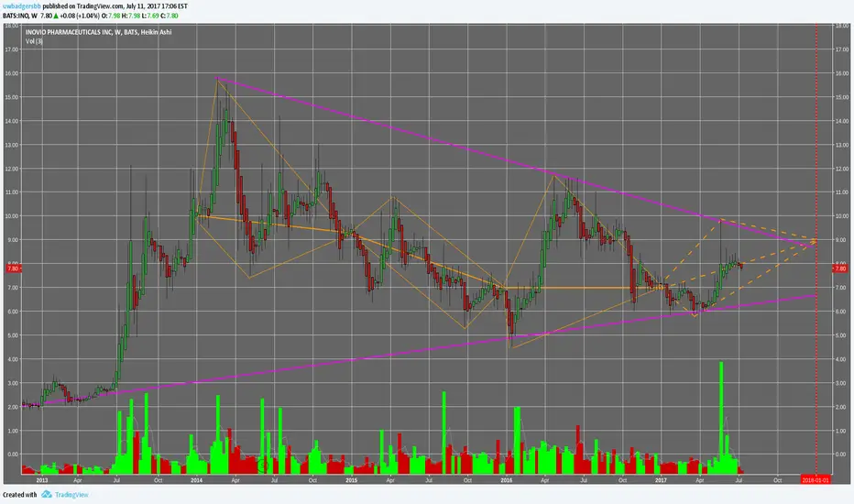Image resolution: width=854 pixels, height=504 pixels.
Task: Click the H:7.98 high value
Action: click(x=131, y=16)
